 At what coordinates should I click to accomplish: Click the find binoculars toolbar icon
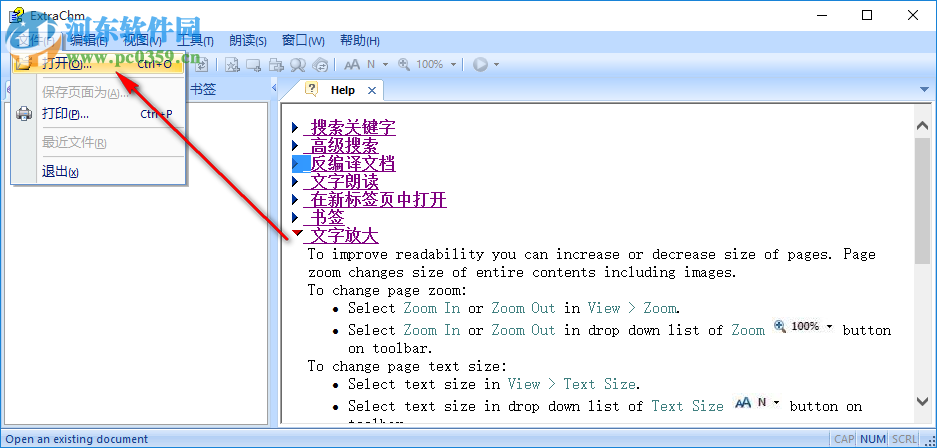(x=298, y=64)
